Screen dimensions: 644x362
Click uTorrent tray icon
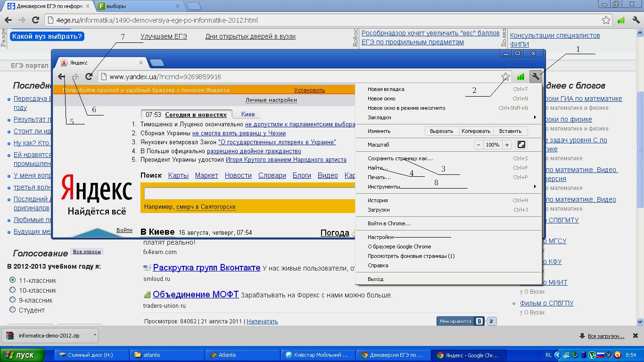pos(592,355)
